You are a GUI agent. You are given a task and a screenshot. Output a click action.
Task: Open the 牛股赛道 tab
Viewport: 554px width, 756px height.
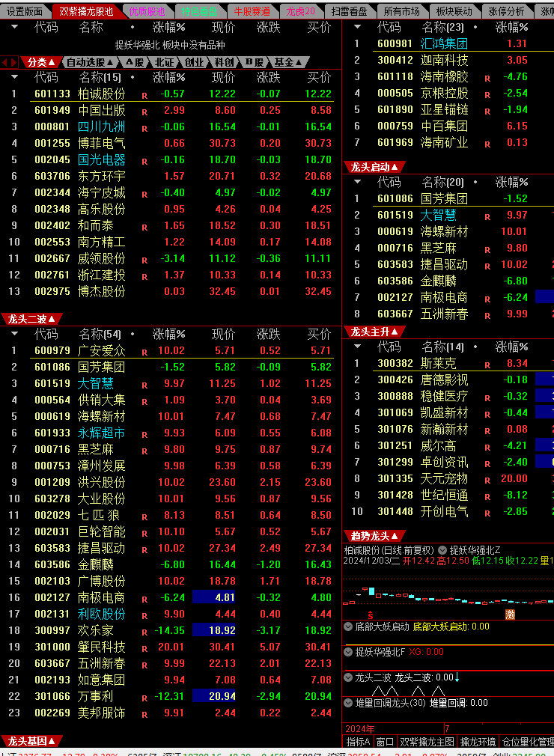click(252, 11)
